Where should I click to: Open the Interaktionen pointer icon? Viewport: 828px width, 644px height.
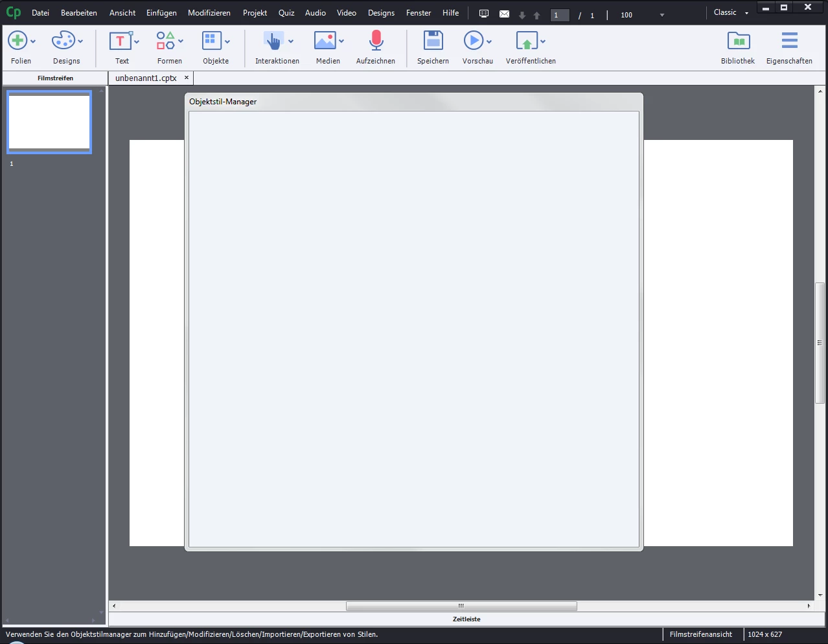[x=274, y=41]
